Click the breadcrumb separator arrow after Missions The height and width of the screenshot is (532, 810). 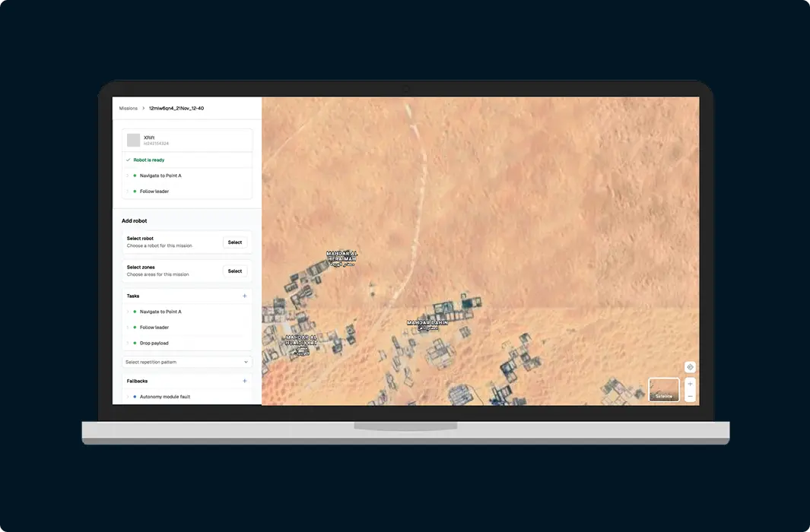pyautogui.click(x=143, y=109)
